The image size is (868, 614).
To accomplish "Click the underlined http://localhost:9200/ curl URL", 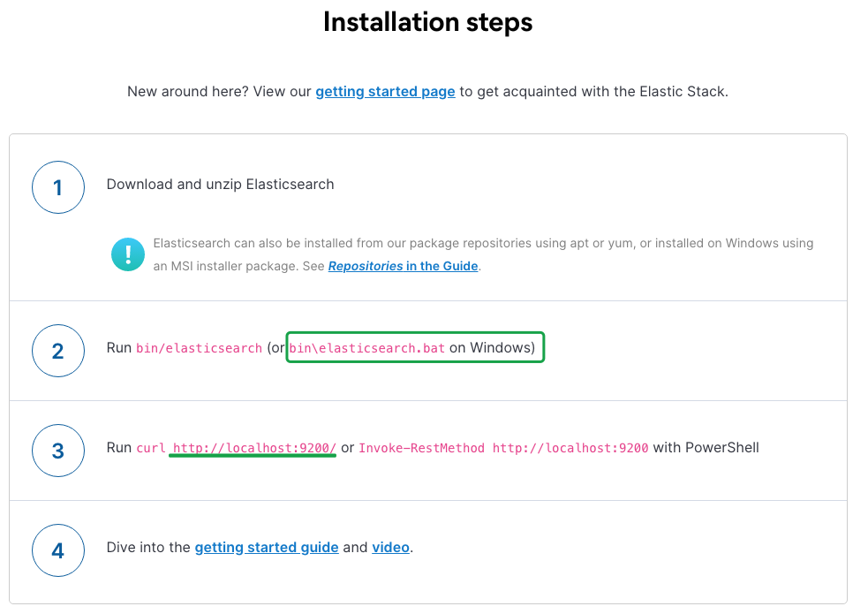I will pyautogui.click(x=254, y=448).
